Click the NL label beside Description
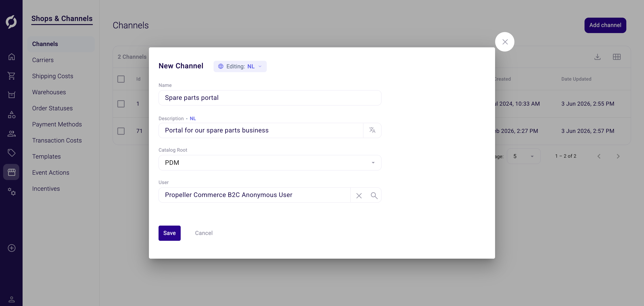This screenshot has height=306, width=644. click(193, 118)
